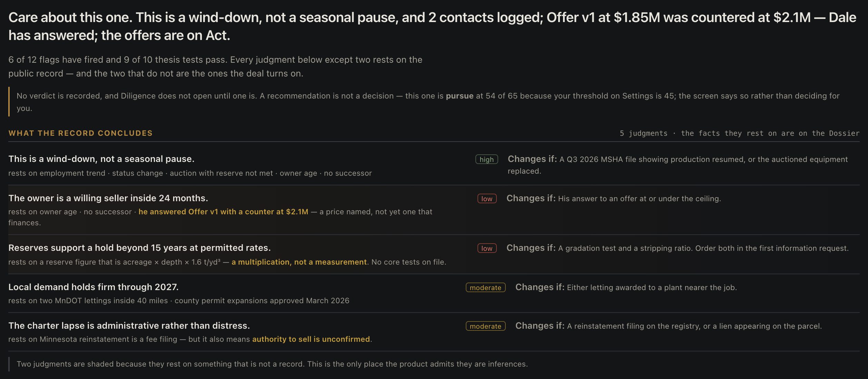Click the low badge on reserves row

pyautogui.click(x=487, y=248)
